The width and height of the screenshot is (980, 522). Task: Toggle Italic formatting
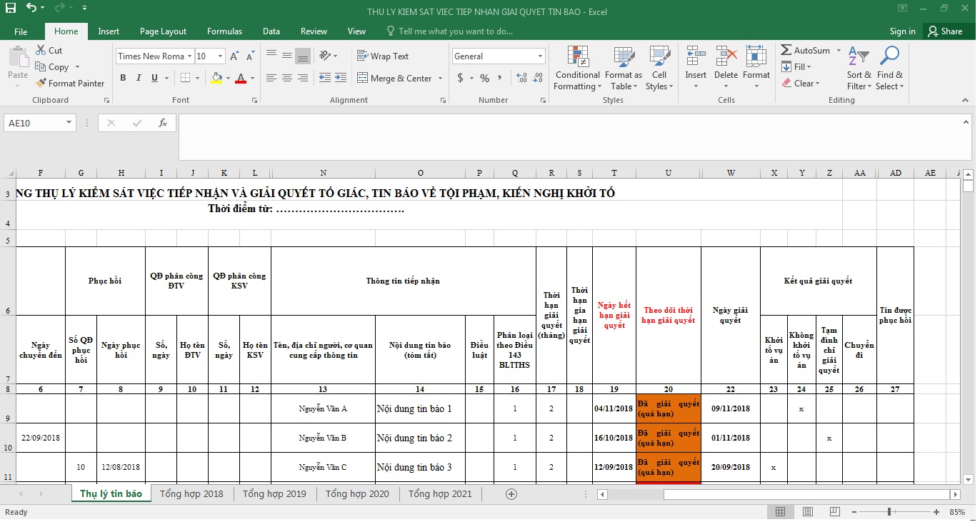coord(139,78)
